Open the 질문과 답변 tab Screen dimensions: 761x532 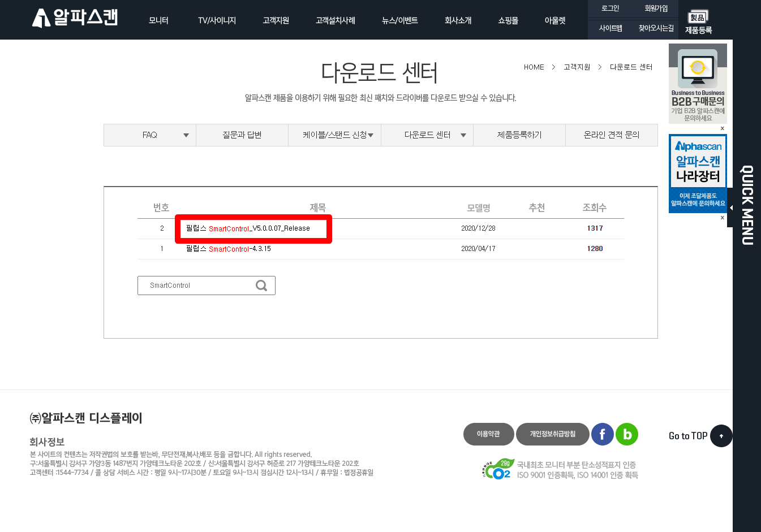click(242, 135)
